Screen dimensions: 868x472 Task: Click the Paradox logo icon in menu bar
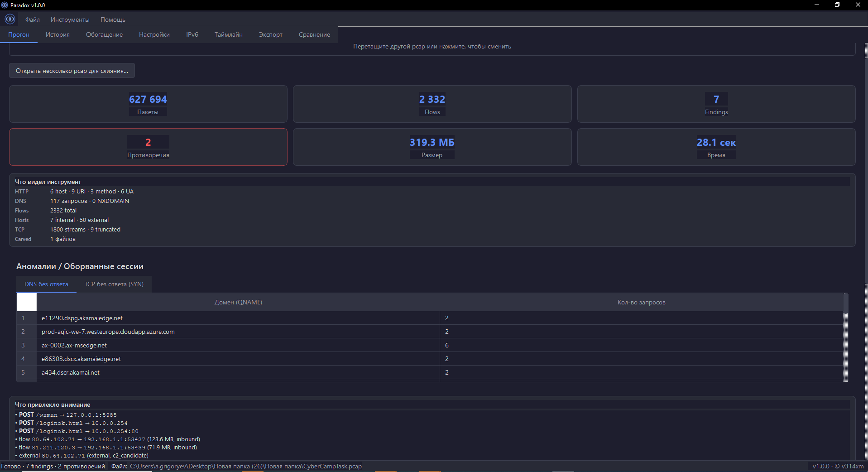[10, 19]
